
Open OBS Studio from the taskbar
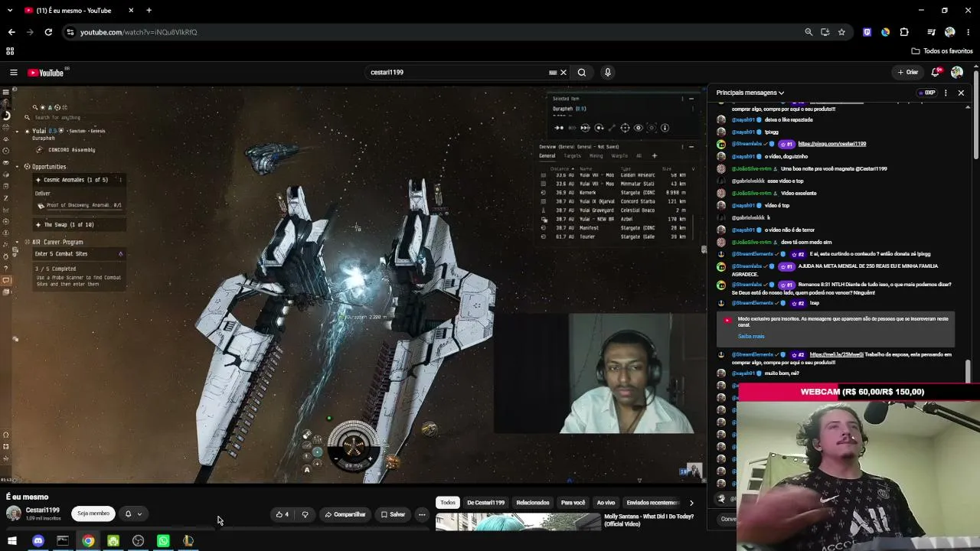click(138, 541)
